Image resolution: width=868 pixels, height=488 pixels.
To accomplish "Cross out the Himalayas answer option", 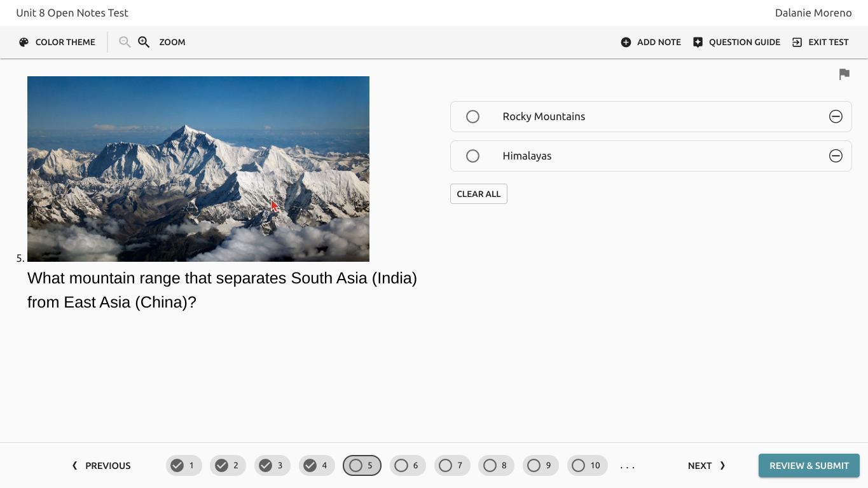I will [x=836, y=156].
